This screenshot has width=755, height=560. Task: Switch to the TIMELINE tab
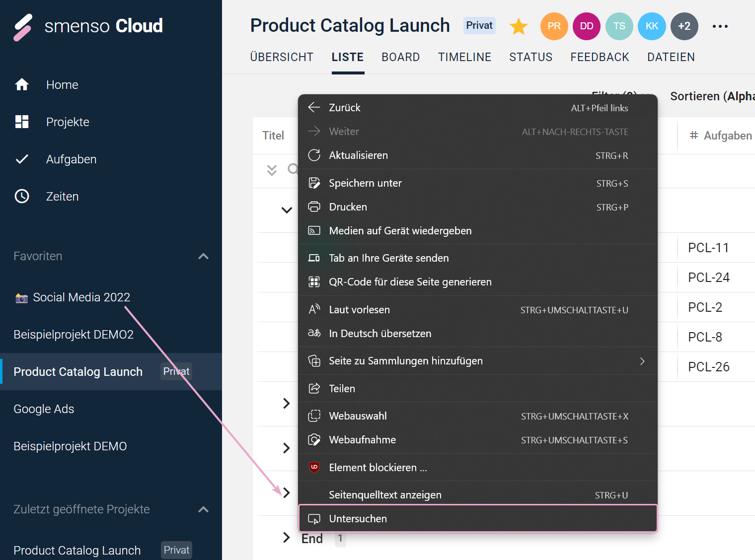(x=464, y=57)
